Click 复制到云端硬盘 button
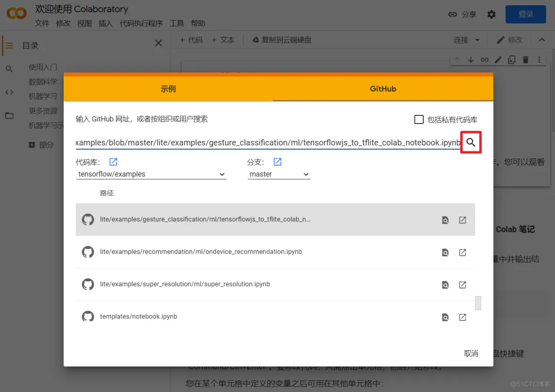The width and height of the screenshot is (555, 392). 282,40
